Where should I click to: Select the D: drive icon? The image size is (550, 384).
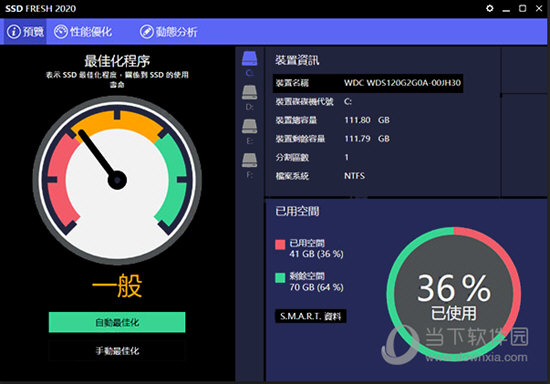[x=249, y=92]
